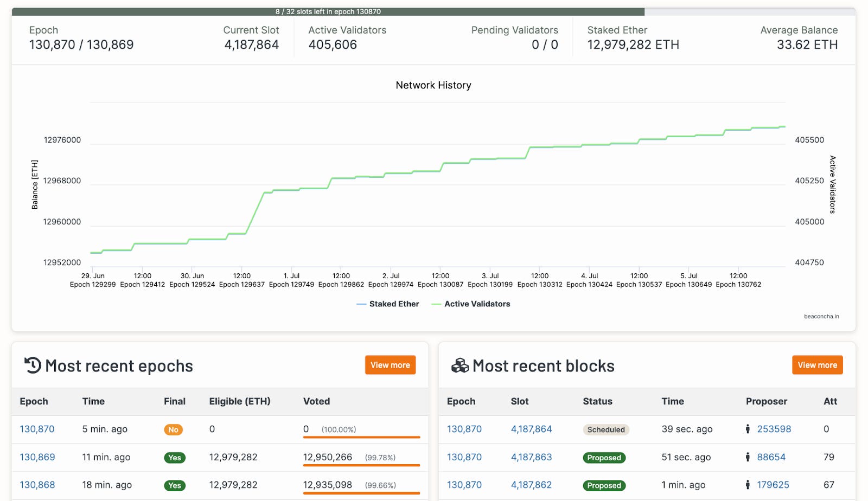The image size is (868, 501).
Task: Open epoch 130,868 link
Action: coord(37,485)
